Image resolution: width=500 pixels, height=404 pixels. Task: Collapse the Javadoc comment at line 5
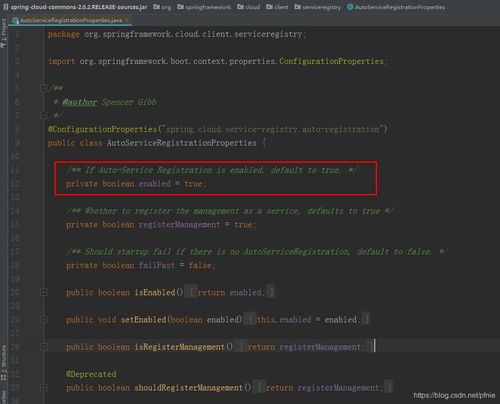43,88
